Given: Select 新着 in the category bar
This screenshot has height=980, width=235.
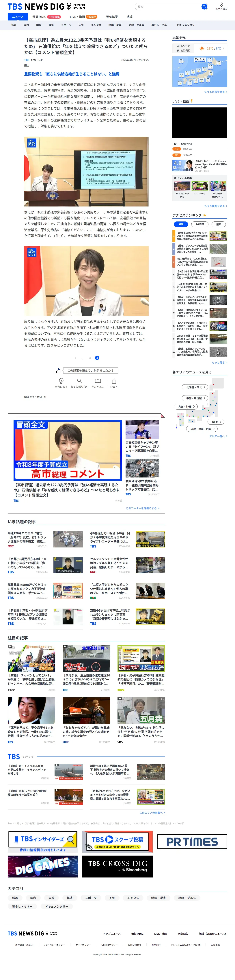Looking at the screenshot, I should coord(14,25).
